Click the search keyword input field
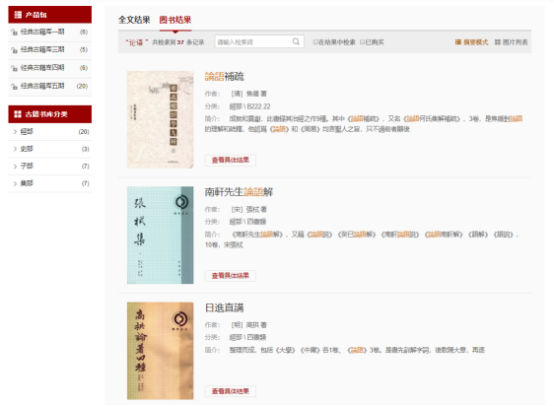 (254, 42)
